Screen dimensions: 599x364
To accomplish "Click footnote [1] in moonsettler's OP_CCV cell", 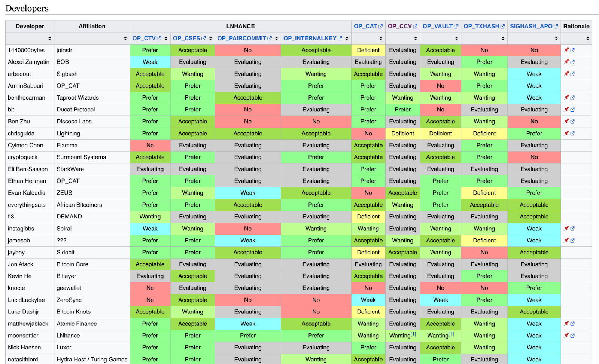I will tap(413, 334).
